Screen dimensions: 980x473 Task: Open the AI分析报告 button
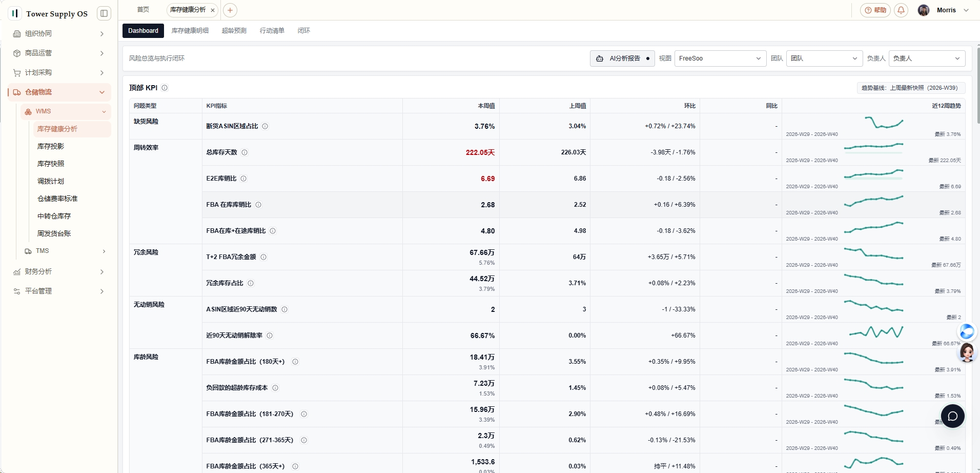622,58
